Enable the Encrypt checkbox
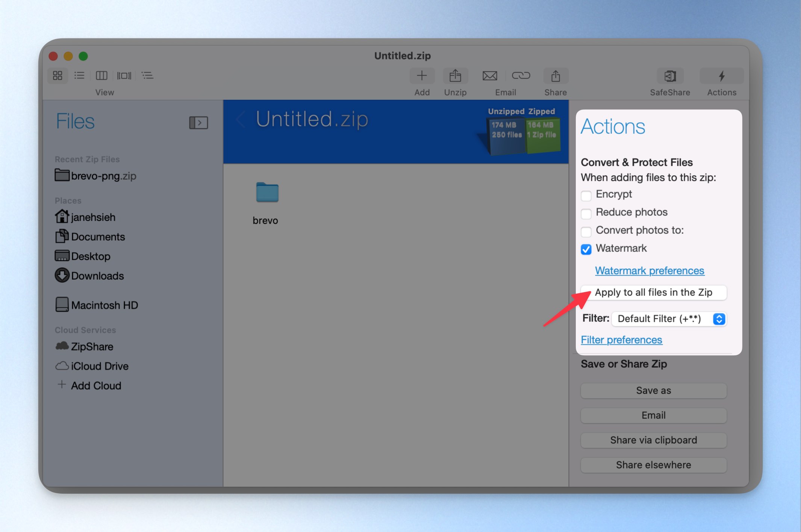This screenshot has height=532, width=801. (x=586, y=195)
